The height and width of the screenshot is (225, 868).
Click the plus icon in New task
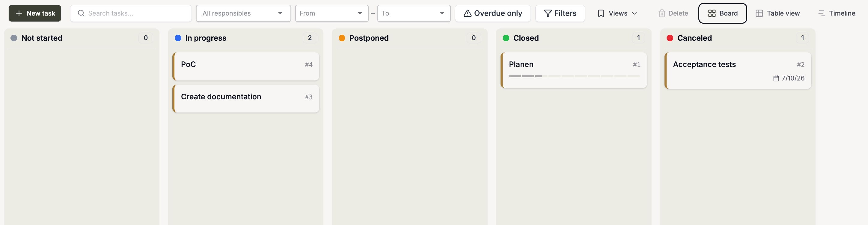19,13
